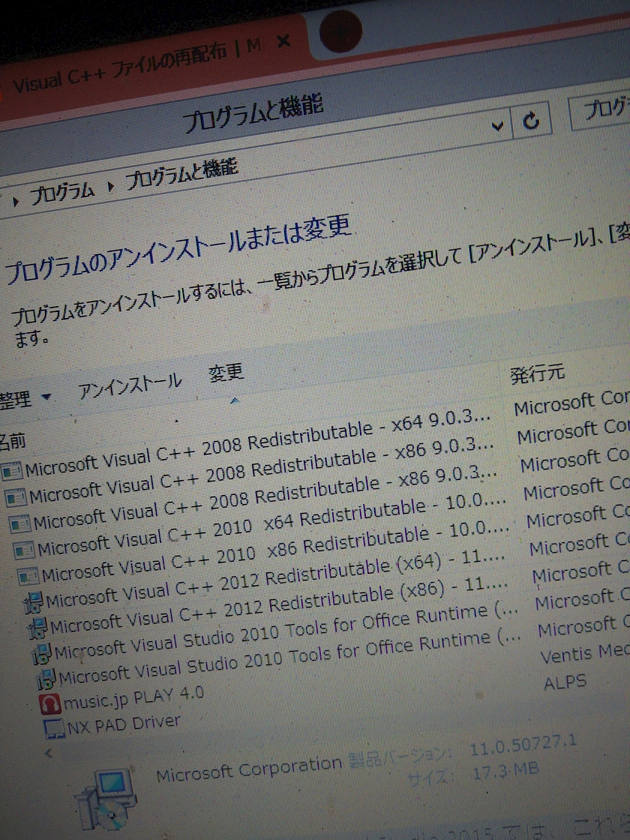
Task: Go to プログラム in the breadcrumb path
Action: click(x=62, y=192)
